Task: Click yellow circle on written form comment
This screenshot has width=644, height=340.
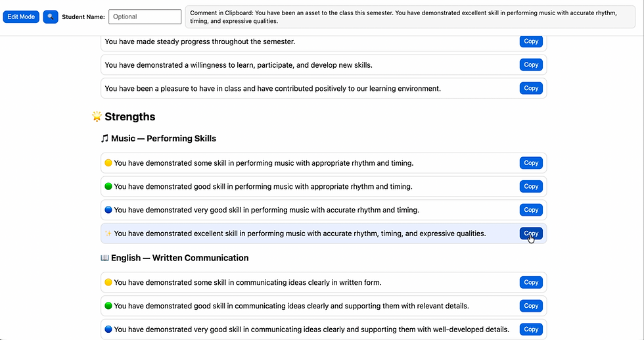Action: (x=108, y=282)
